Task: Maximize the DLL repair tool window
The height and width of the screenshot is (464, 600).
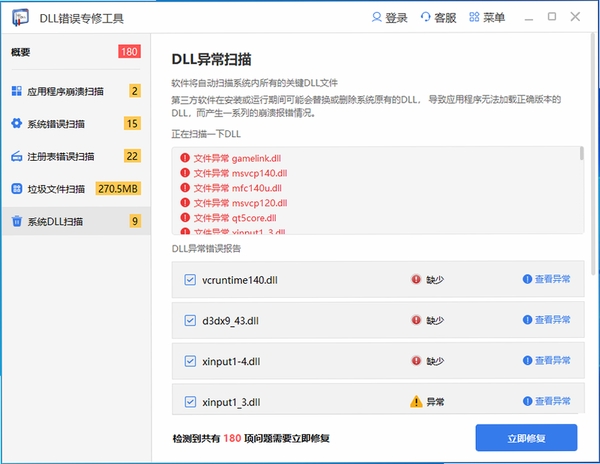Action: point(552,17)
